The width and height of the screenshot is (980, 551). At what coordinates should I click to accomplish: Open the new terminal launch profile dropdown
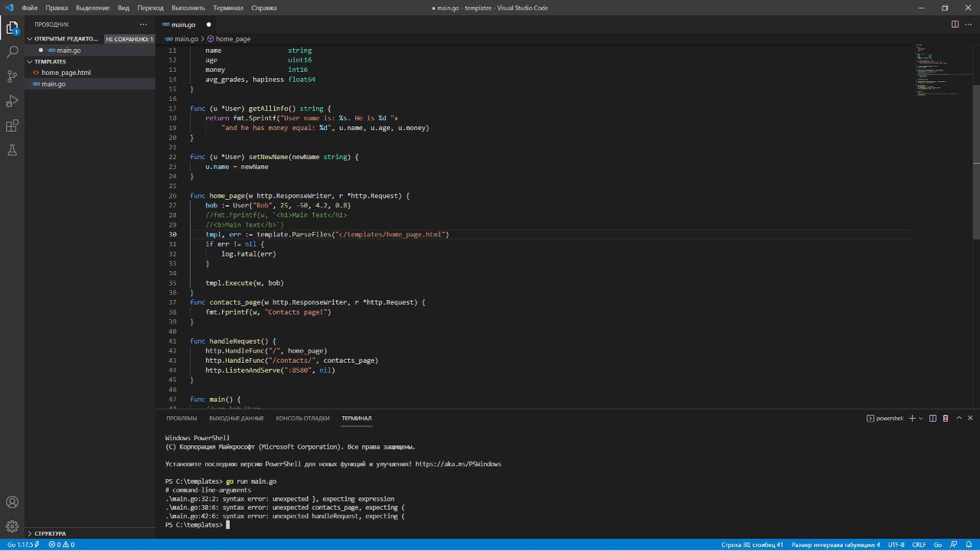pyautogui.click(x=921, y=419)
